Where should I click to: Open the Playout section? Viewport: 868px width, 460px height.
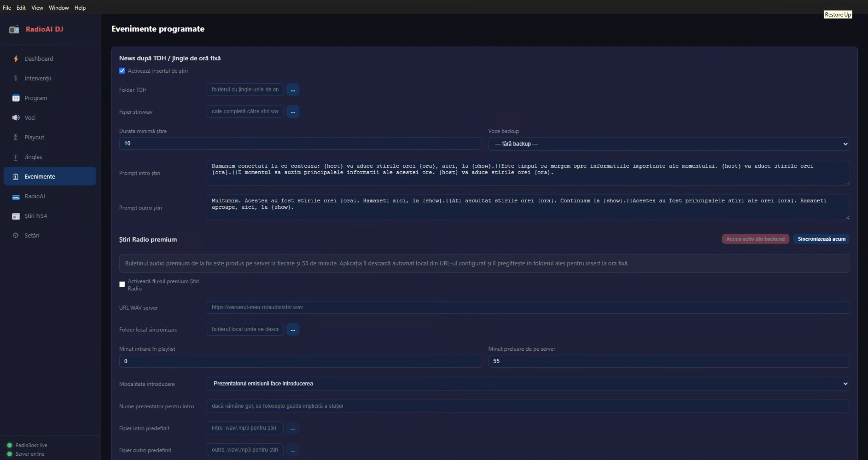[x=50, y=137]
